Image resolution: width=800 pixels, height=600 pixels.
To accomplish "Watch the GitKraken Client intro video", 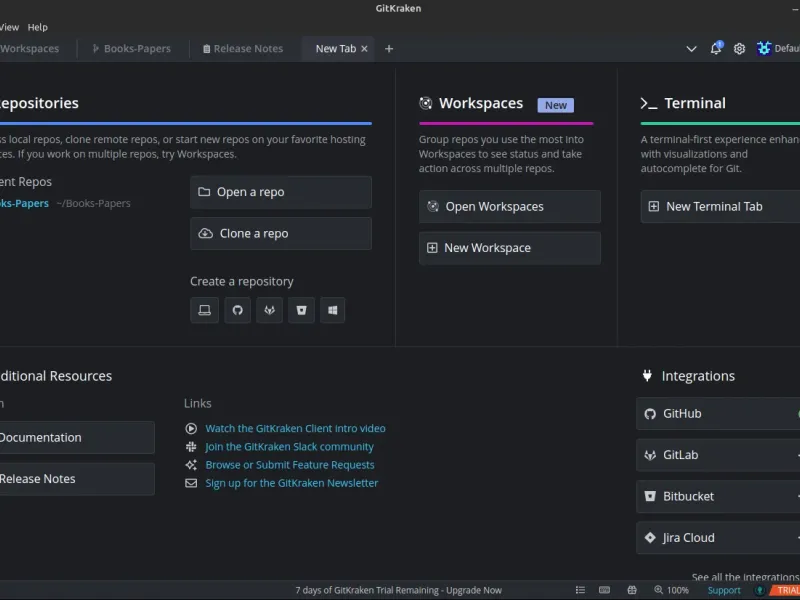I will pyautogui.click(x=295, y=429).
